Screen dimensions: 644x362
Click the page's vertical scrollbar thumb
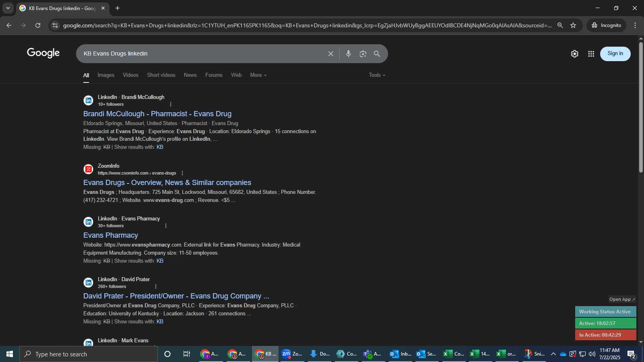[x=641, y=107]
